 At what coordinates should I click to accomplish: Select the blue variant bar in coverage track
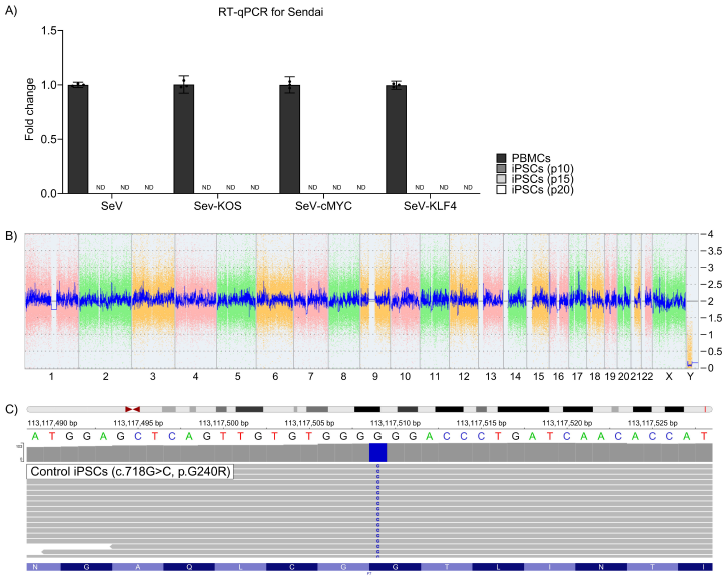[x=377, y=453]
